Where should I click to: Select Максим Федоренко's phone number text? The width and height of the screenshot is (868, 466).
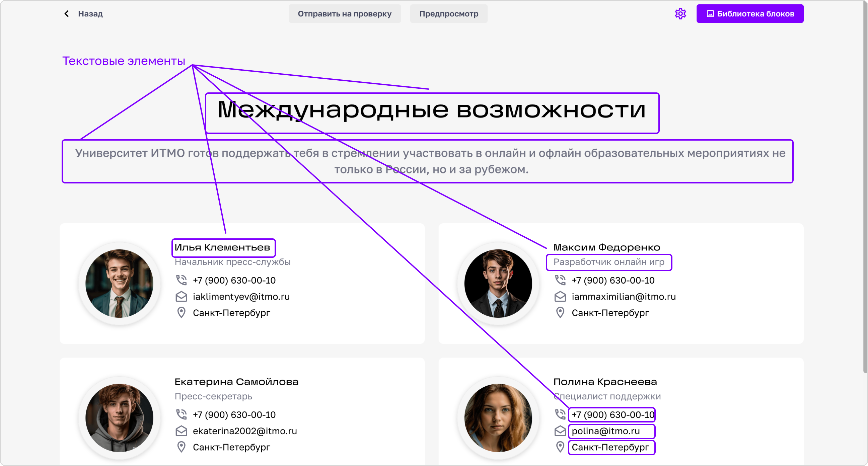(613, 280)
